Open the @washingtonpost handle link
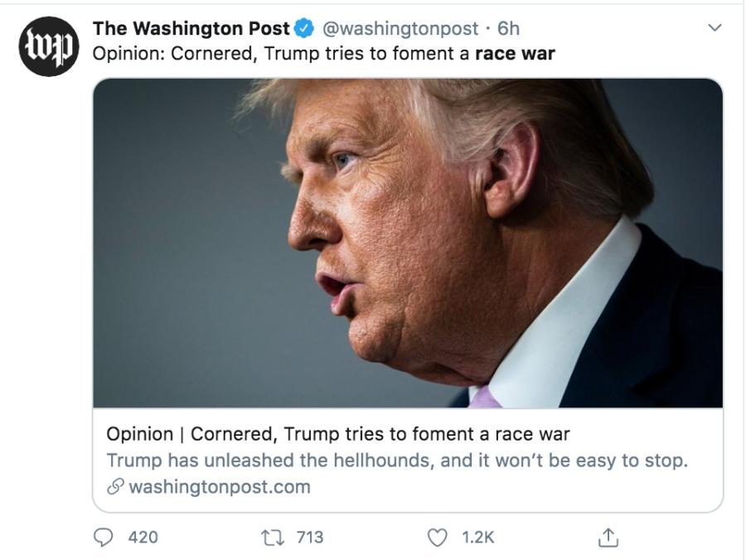Viewport: 746px width, 560px height. [x=400, y=28]
